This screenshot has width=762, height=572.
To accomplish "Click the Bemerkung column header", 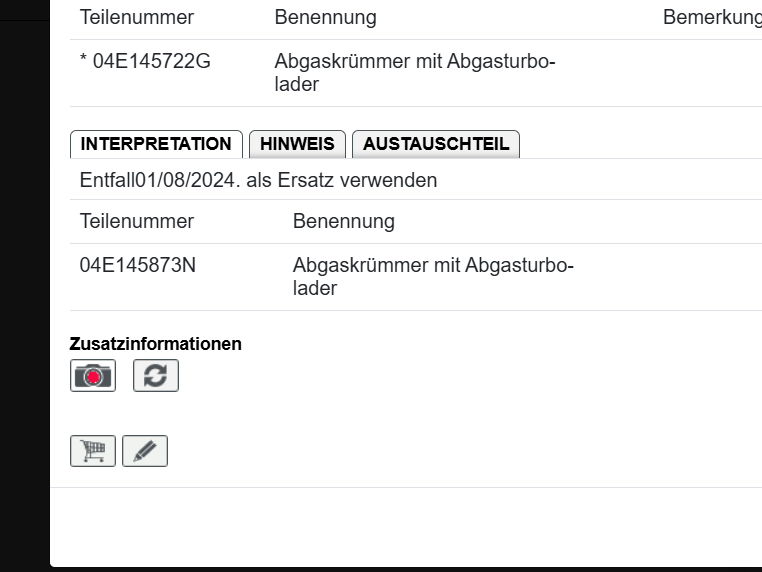I will pos(712,18).
